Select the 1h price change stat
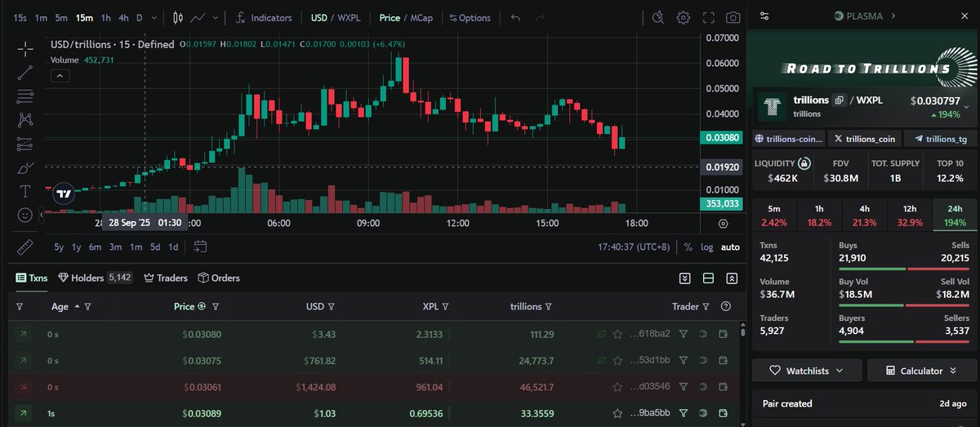The width and height of the screenshot is (980, 427). (x=819, y=215)
